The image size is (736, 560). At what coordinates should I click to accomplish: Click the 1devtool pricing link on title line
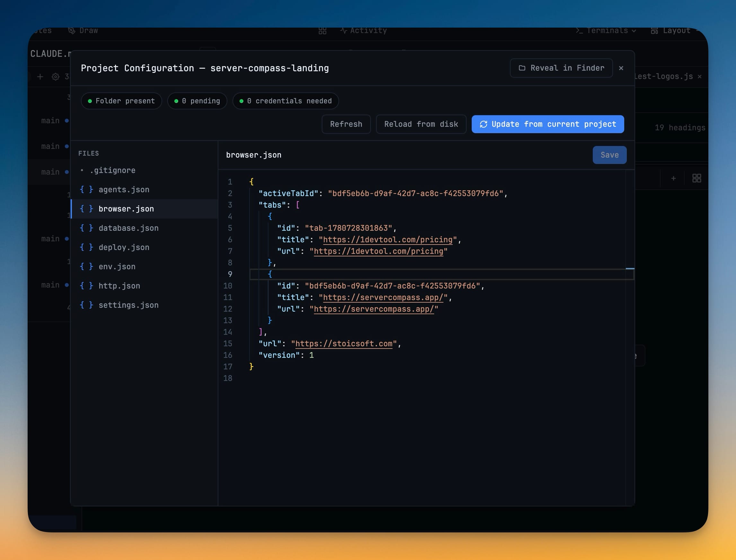coord(388,240)
